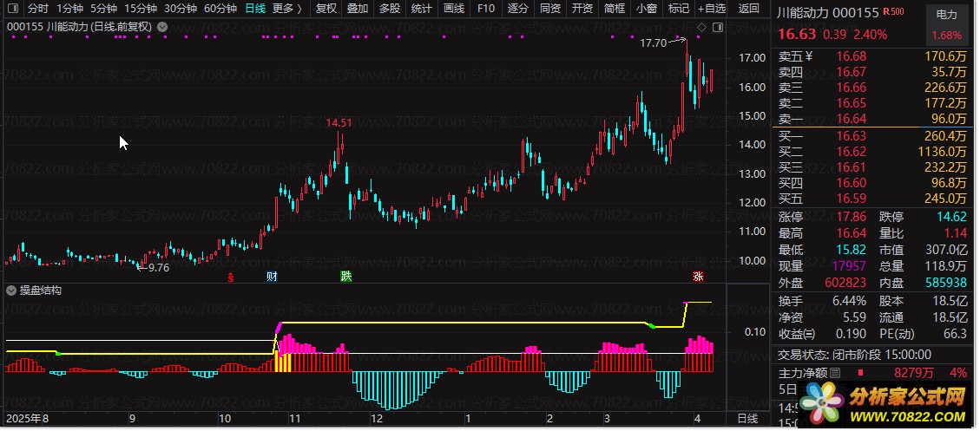The width and height of the screenshot is (980, 431).
Task: Click the PE(动) value 66.3
Action: tap(954, 334)
